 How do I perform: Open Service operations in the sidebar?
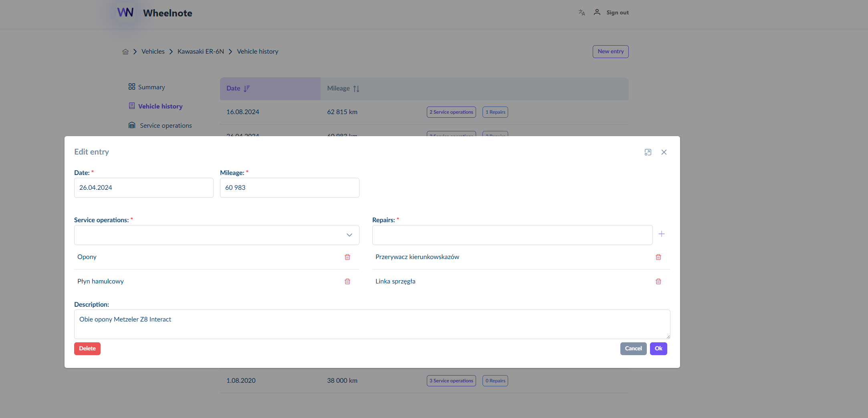click(x=160, y=125)
